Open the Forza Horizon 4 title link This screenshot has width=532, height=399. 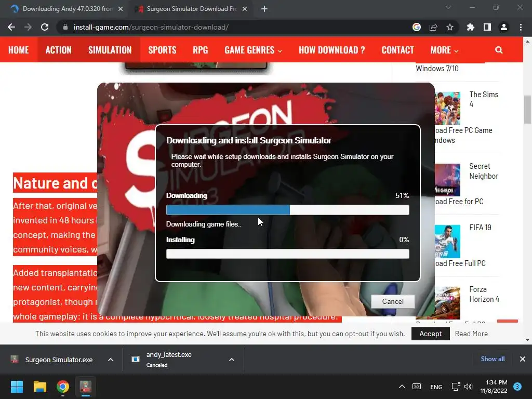click(x=484, y=294)
